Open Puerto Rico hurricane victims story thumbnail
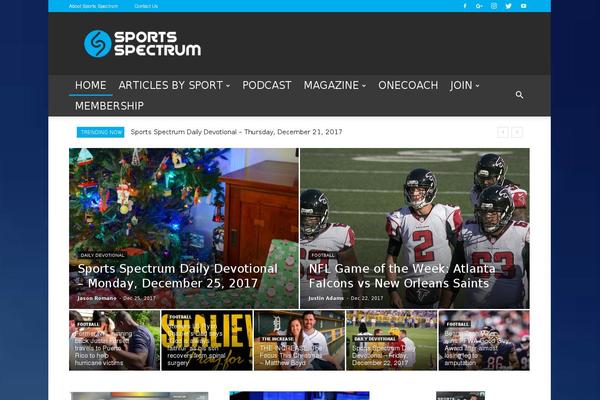 click(114, 340)
